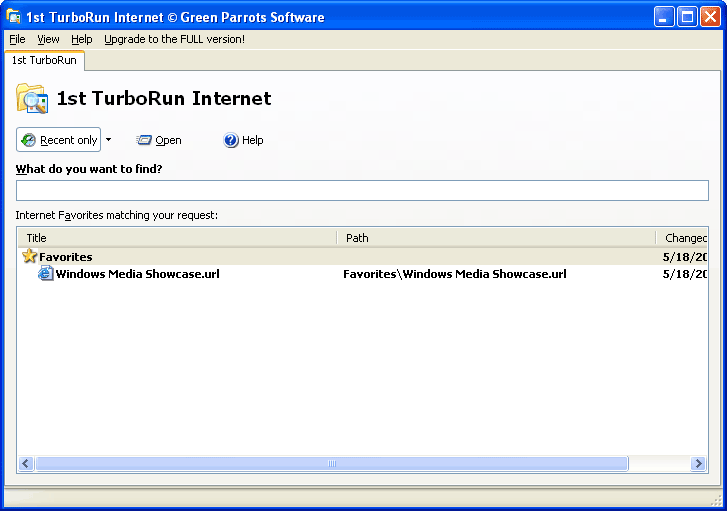Click the horizontal scrollbar right arrow
The image size is (727, 511).
[698, 463]
